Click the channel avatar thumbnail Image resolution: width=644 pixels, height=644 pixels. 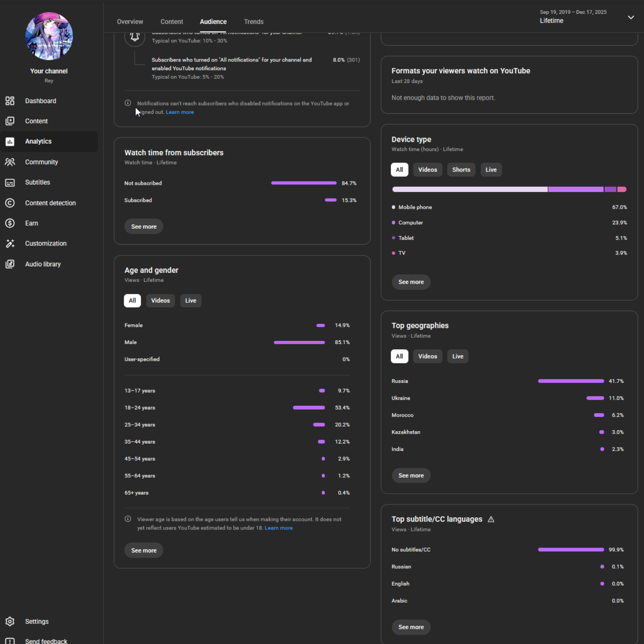(49, 36)
